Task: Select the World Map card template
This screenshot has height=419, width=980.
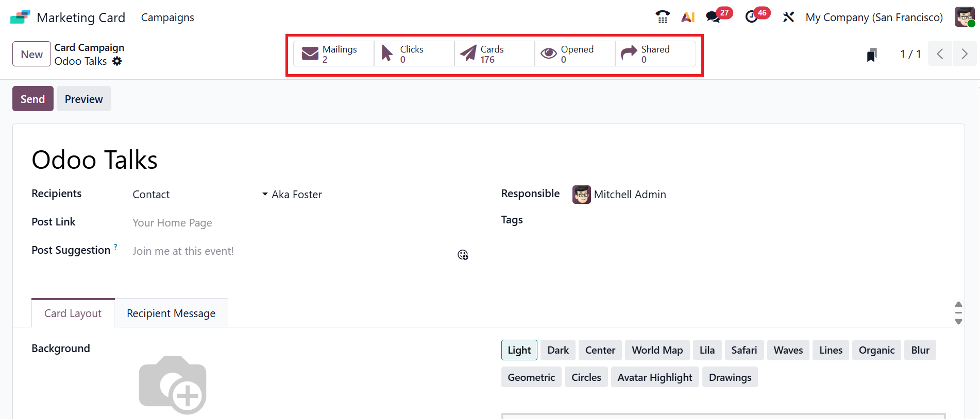Action: (x=657, y=350)
